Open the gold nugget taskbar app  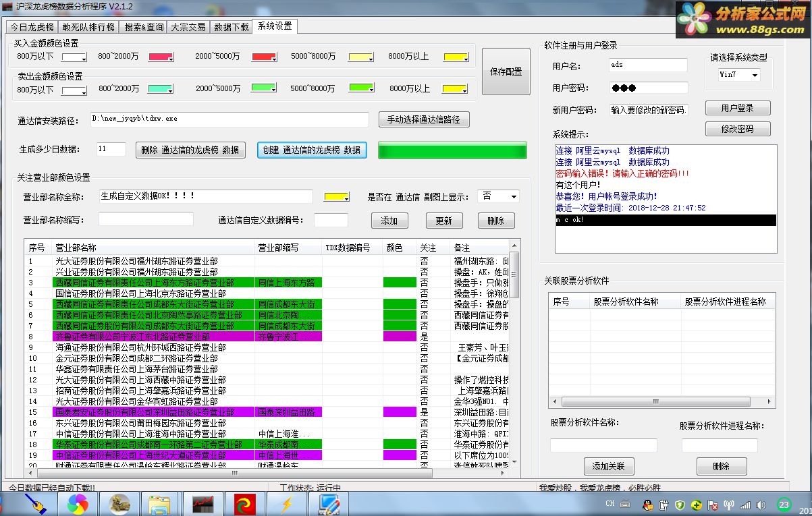tap(119, 504)
